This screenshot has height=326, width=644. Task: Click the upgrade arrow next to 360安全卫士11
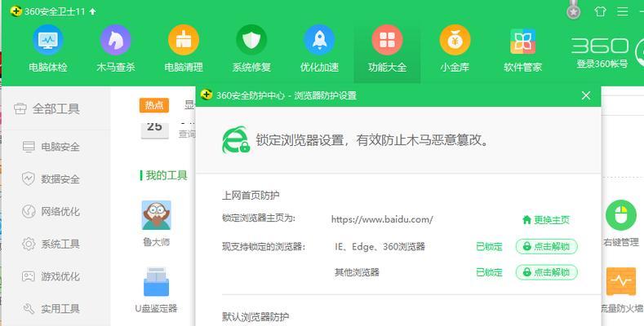[x=92, y=11]
